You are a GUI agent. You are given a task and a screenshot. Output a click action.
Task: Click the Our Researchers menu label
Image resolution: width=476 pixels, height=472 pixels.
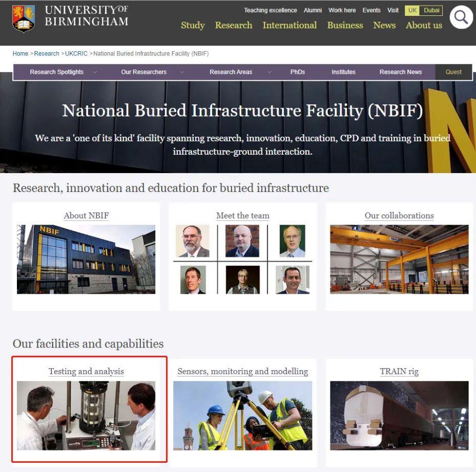point(143,72)
